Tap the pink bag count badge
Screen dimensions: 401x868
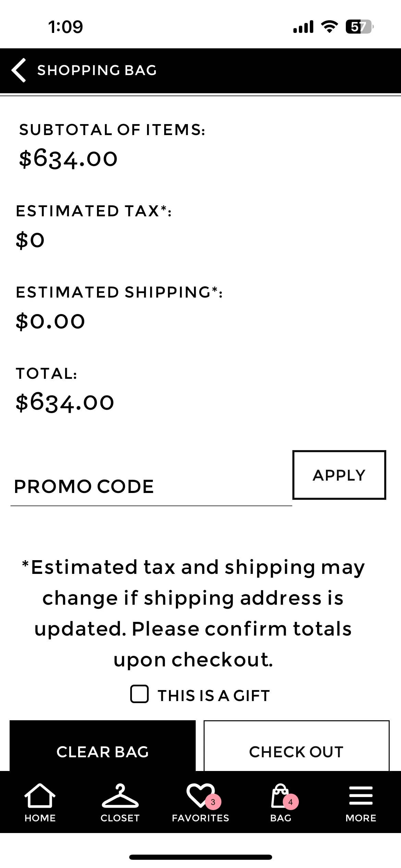[x=291, y=802]
